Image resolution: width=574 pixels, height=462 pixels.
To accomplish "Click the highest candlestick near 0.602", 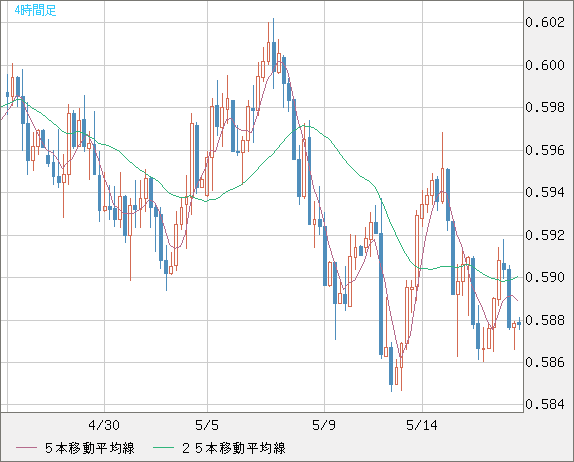I will (273, 53).
